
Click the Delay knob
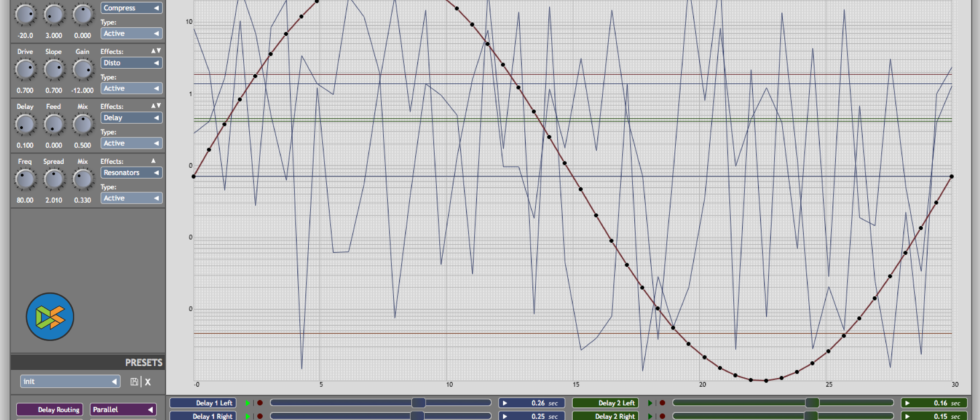[x=25, y=124]
